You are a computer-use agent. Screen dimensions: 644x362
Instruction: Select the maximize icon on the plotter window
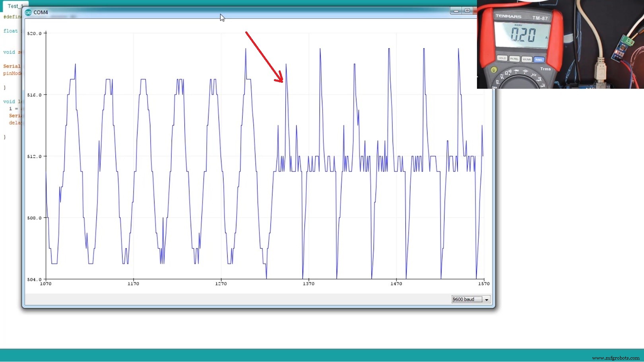(467, 11)
